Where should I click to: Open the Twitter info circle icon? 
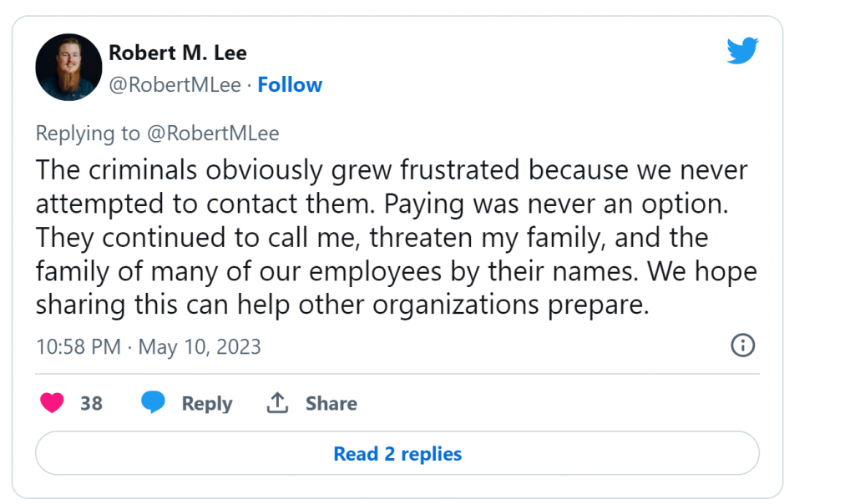[742, 345]
